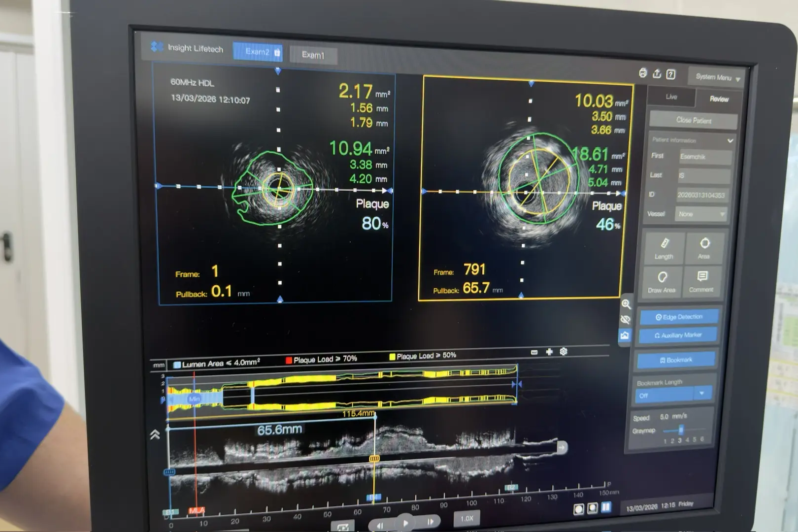Open the System Menu dropdown
The image size is (798, 532).
pyautogui.click(x=717, y=77)
